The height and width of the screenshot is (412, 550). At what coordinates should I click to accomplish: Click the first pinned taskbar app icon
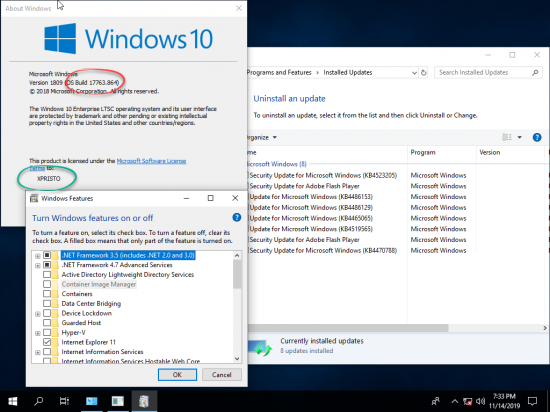[92, 401]
